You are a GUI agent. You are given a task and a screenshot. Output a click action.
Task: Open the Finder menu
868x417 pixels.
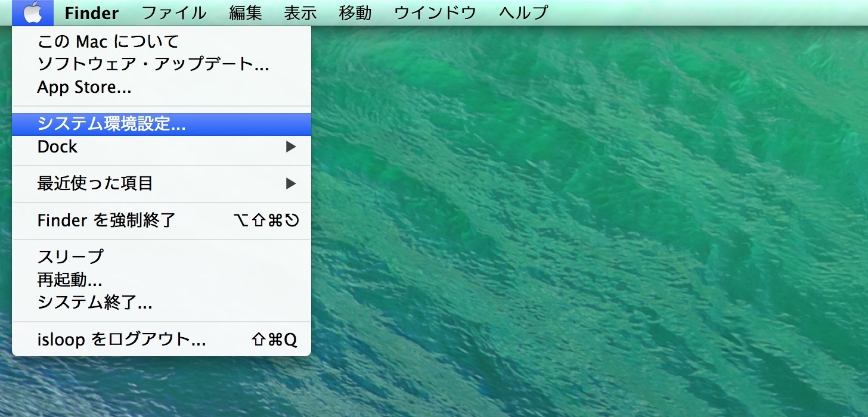(x=91, y=13)
